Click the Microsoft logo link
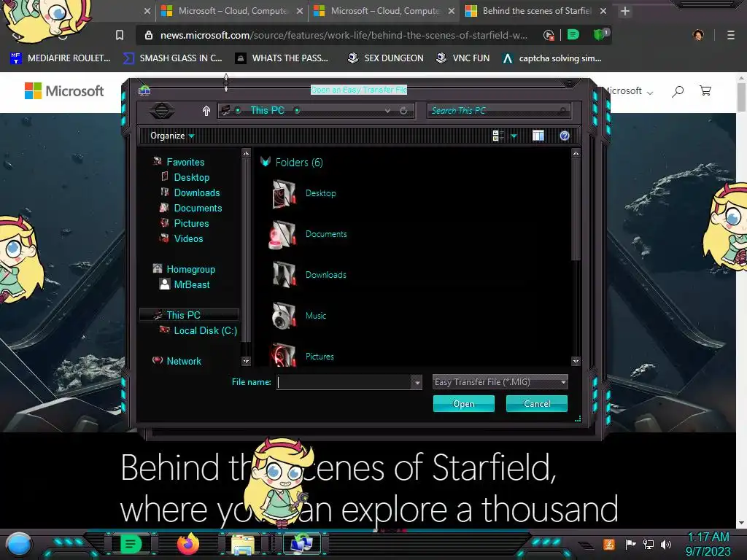The width and height of the screenshot is (747, 560). tap(64, 90)
